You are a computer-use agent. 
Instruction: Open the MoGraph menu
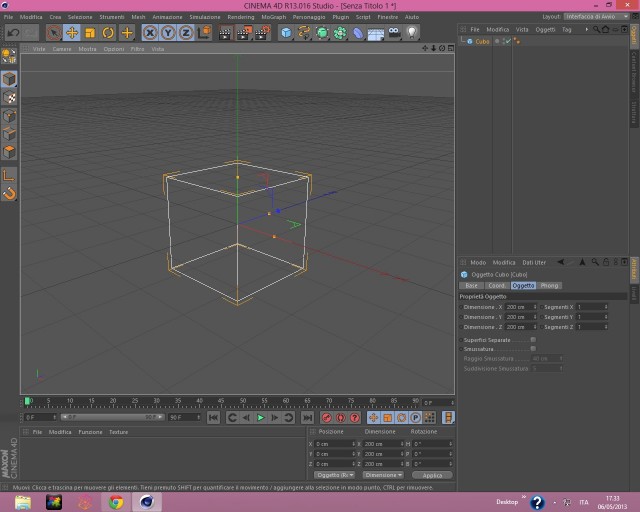click(x=273, y=17)
